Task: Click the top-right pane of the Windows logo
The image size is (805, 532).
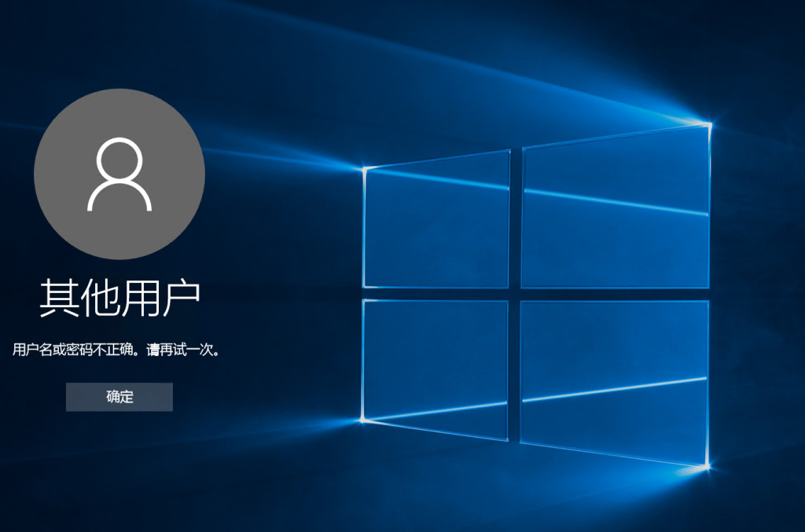Action: tap(616, 208)
